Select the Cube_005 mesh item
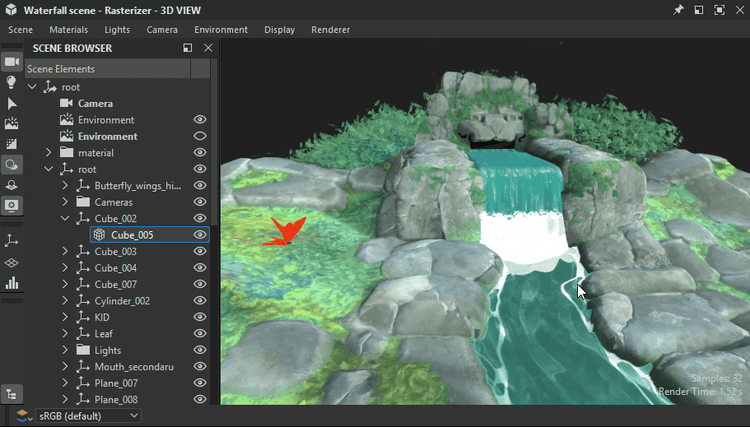Screen dimensions: 750x427 click(150, 235)
